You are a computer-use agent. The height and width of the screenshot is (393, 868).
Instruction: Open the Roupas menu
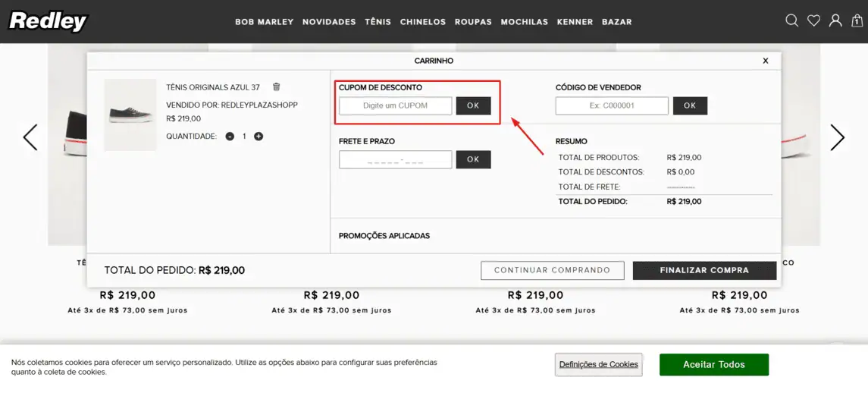[473, 22]
